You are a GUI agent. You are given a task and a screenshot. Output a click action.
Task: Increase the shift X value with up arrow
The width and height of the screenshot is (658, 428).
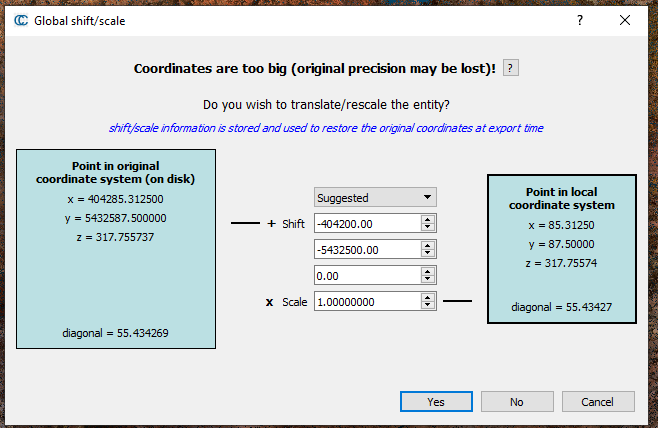click(x=428, y=220)
